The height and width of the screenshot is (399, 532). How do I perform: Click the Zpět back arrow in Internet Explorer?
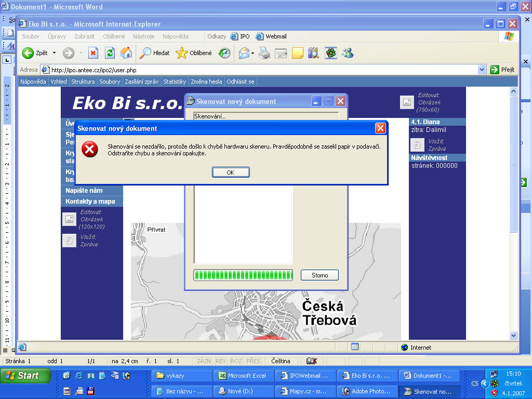[x=28, y=53]
